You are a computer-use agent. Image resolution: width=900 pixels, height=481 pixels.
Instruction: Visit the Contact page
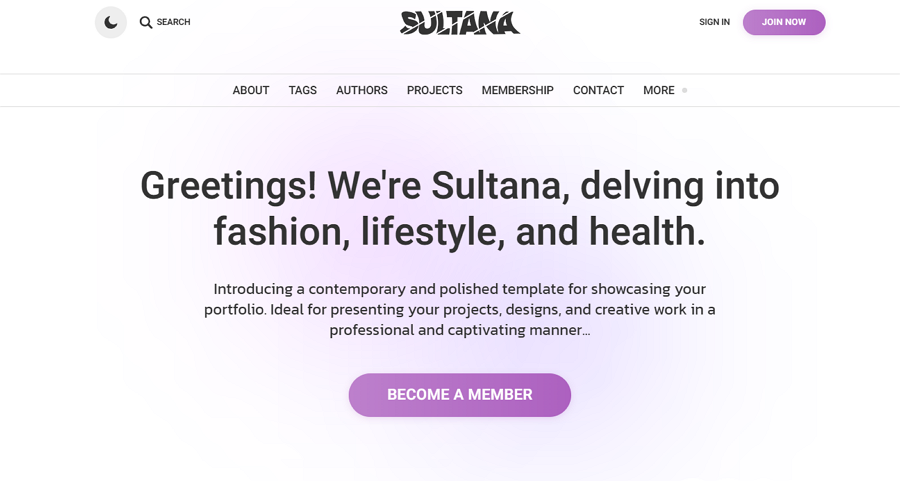(598, 90)
